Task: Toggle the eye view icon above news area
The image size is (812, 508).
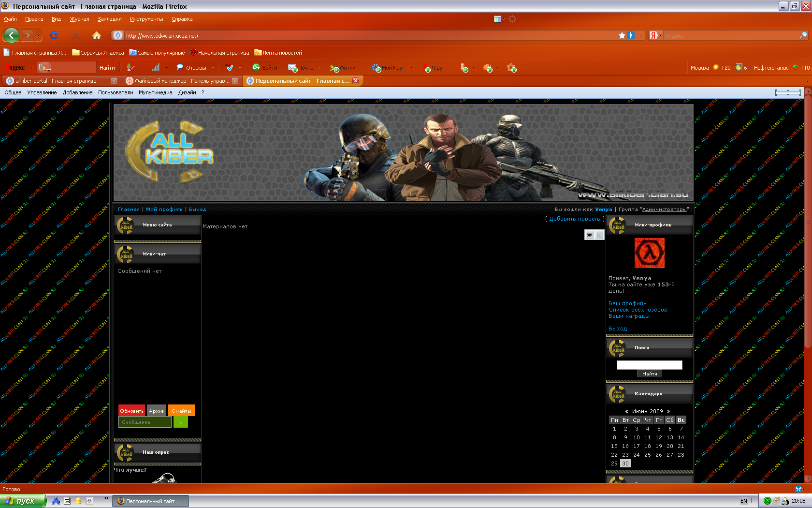Action: coord(589,235)
